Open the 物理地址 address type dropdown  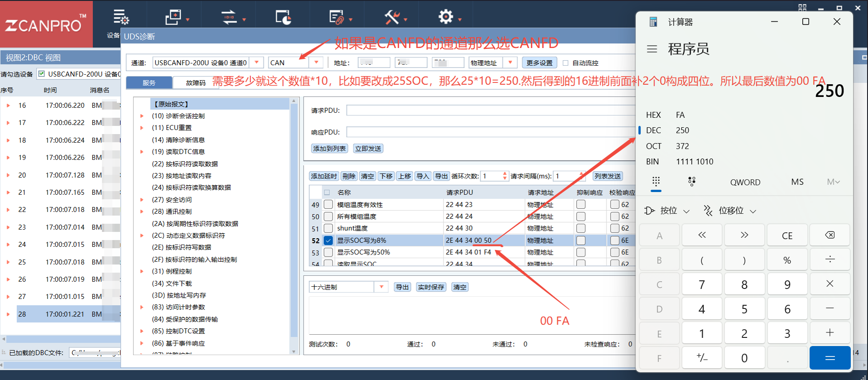[511, 63]
